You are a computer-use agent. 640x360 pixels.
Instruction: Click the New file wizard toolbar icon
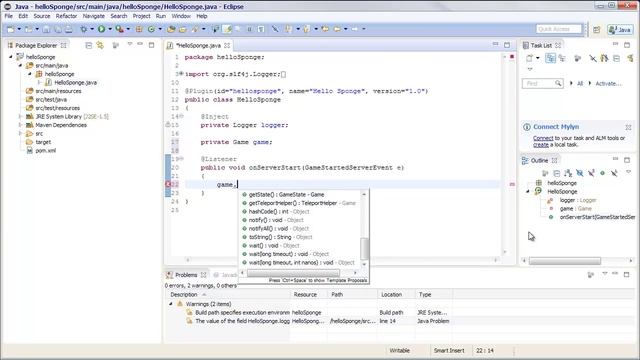pyautogui.click(x=11, y=29)
